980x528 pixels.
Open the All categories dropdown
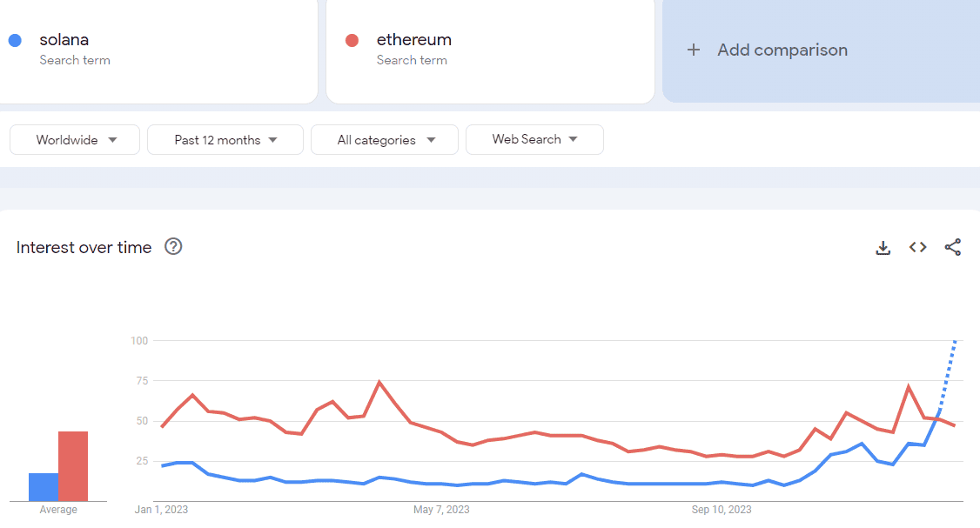pos(385,140)
